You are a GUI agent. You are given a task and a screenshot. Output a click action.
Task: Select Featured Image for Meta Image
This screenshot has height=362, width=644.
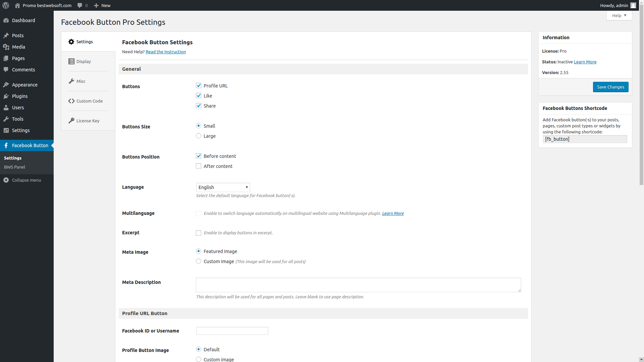(x=199, y=251)
